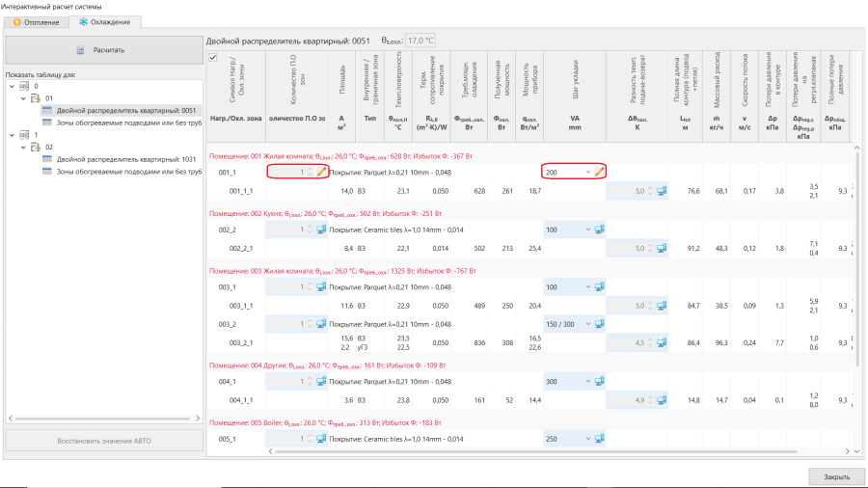Collapse the 02 tree node
The width and height of the screenshot is (868, 488).
pyautogui.click(x=23, y=148)
